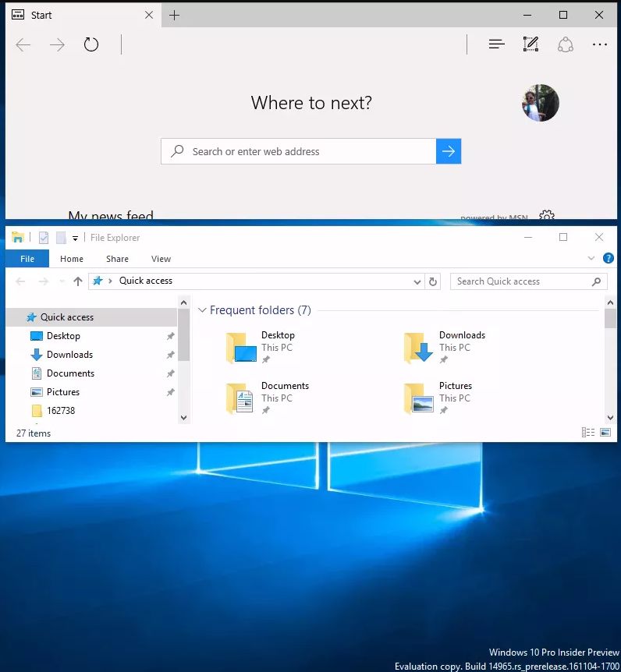Viewport: 621px width, 672px height.
Task: Select Pictures in navigation pane
Action: 92,391
